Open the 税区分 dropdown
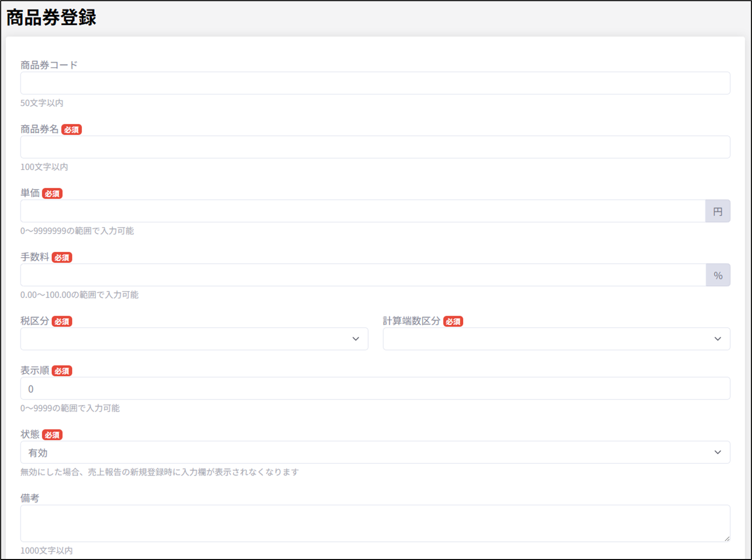This screenshot has height=560, width=752. point(194,339)
